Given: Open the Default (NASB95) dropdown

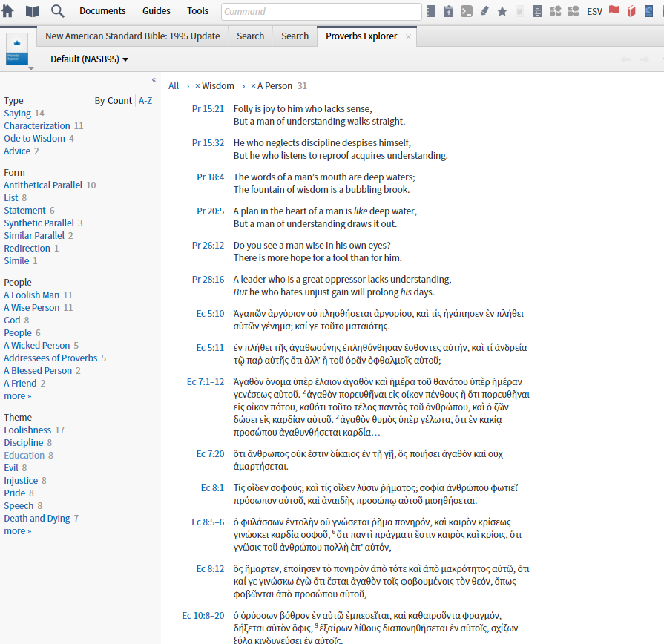Looking at the screenshot, I should pos(89,59).
